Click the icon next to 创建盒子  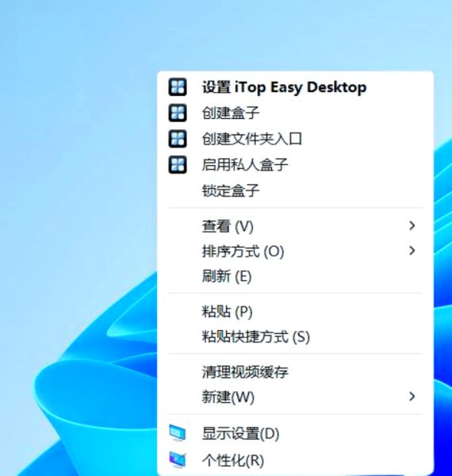coord(178,113)
